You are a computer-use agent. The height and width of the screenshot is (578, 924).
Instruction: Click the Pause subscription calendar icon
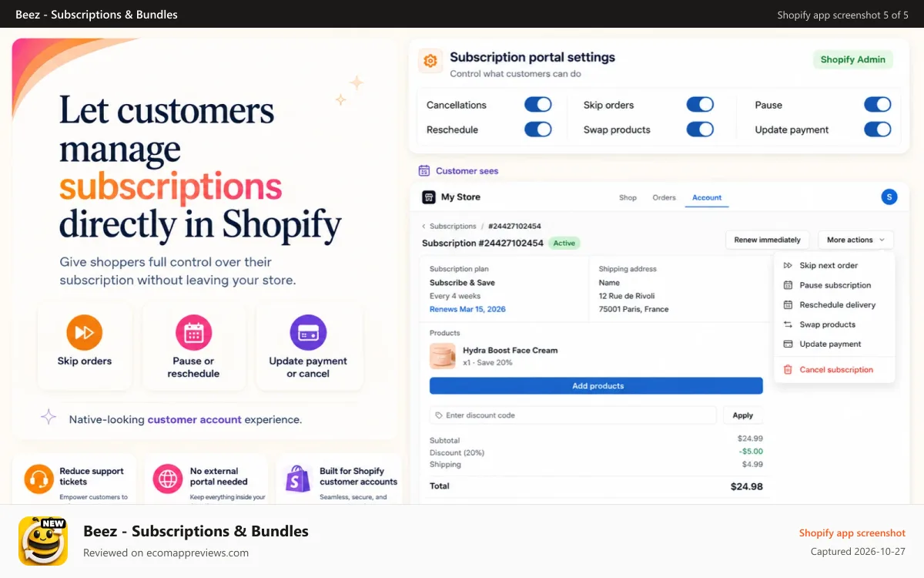[788, 285]
